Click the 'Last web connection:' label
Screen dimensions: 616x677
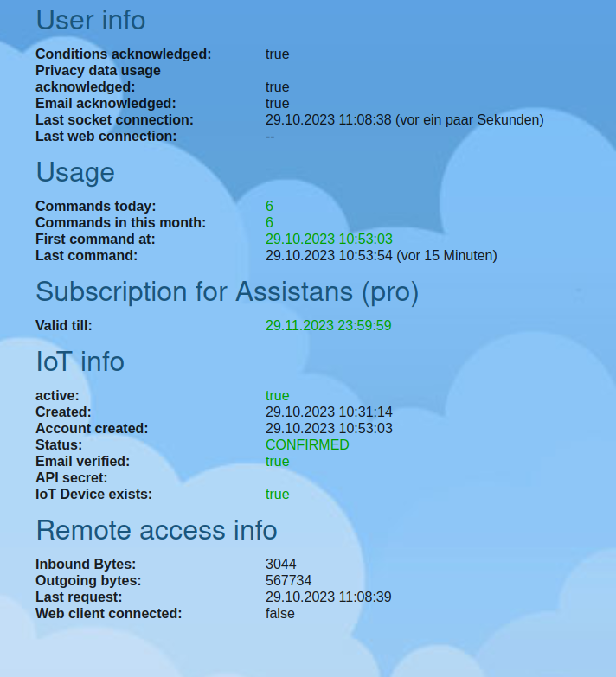click(x=106, y=137)
